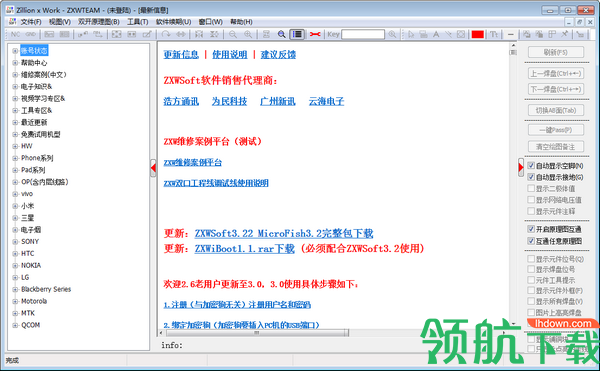Select the letter A text tool
This screenshot has width=600, height=371.
(436, 34)
